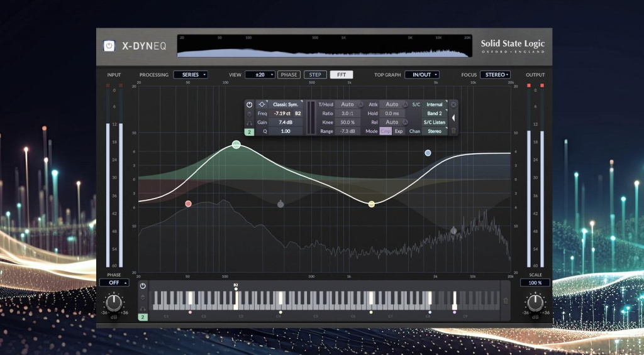Click the headphones icon in keyboard panel
The height and width of the screenshot is (355, 644).
click(143, 309)
